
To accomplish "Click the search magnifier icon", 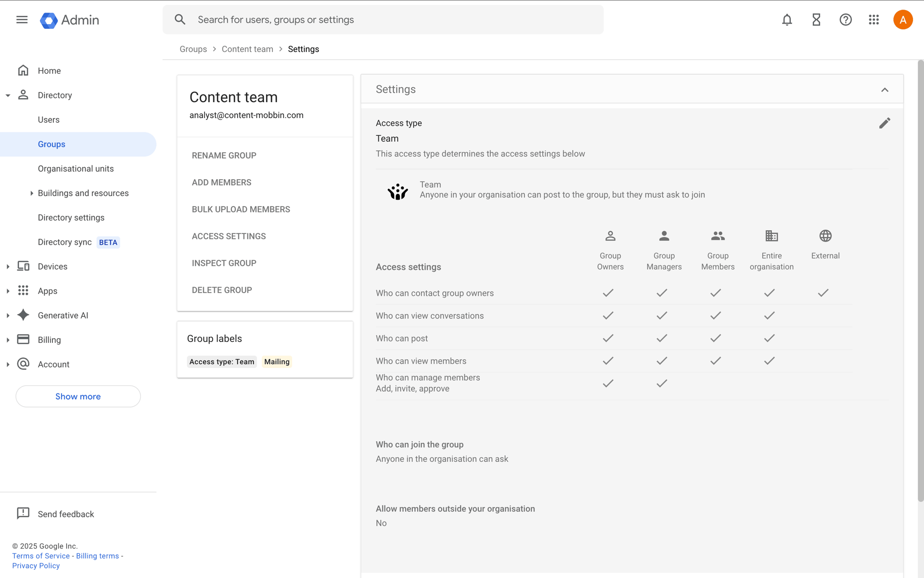I will [x=180, y=20].
